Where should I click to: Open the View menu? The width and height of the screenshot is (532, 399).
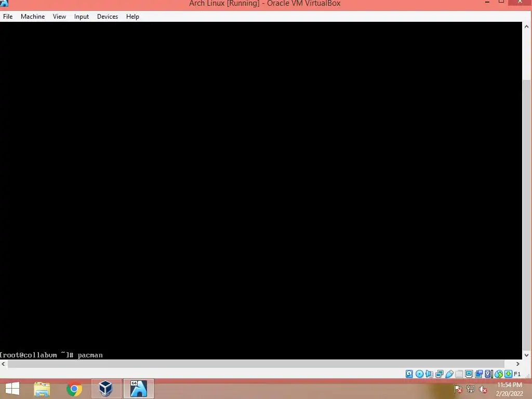(x=59, y=17)
